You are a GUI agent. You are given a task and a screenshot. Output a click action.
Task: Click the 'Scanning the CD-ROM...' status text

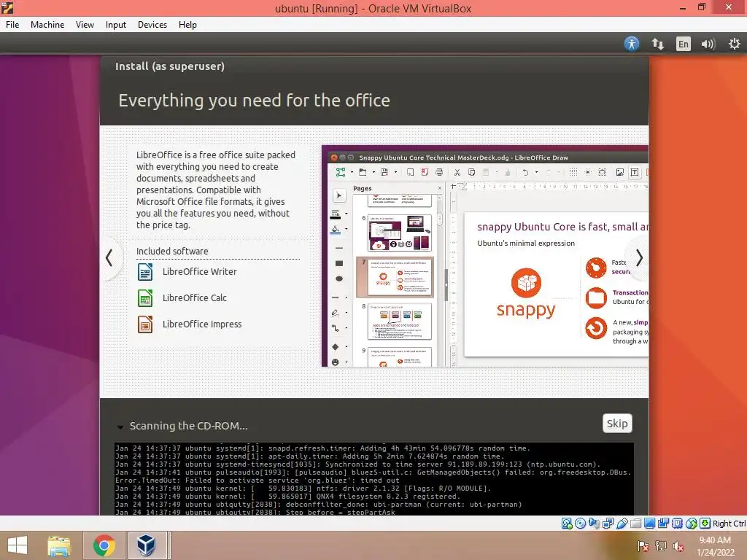click(189, 426)
